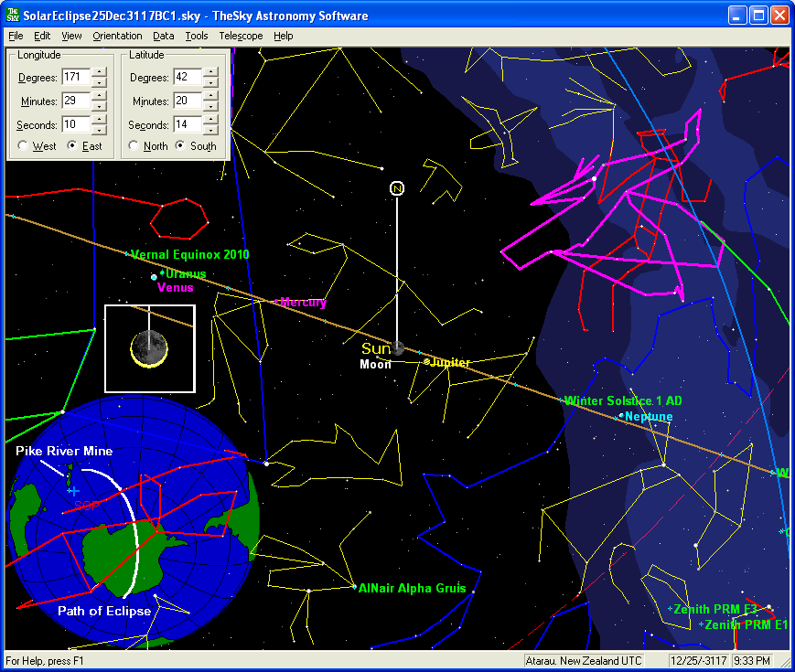Screen dimensions: 795x672
Task: Choose the East longitude option
Action: click(72, 146)
